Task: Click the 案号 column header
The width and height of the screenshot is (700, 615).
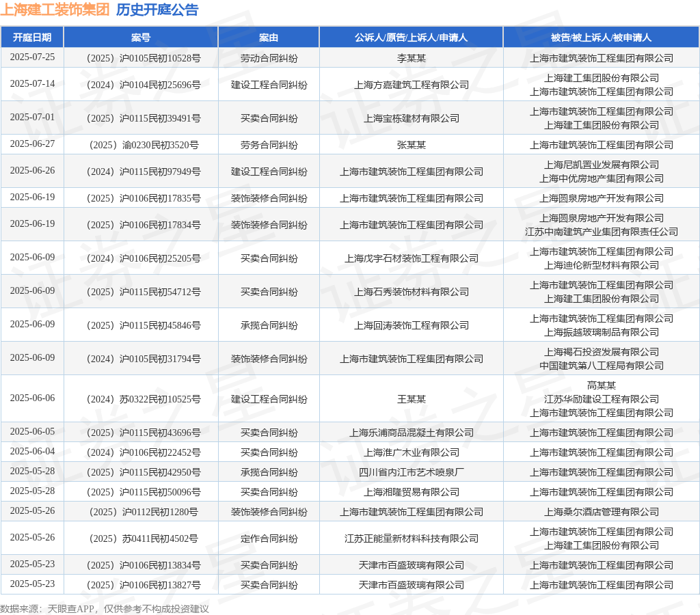Action: tap(141, 38)
